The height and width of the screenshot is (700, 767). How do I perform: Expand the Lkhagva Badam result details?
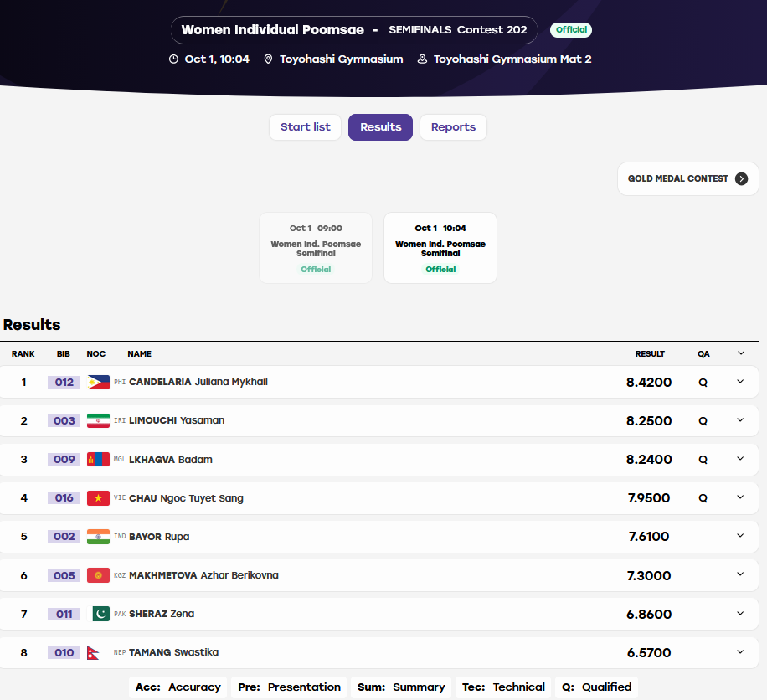tap(740, 459)
